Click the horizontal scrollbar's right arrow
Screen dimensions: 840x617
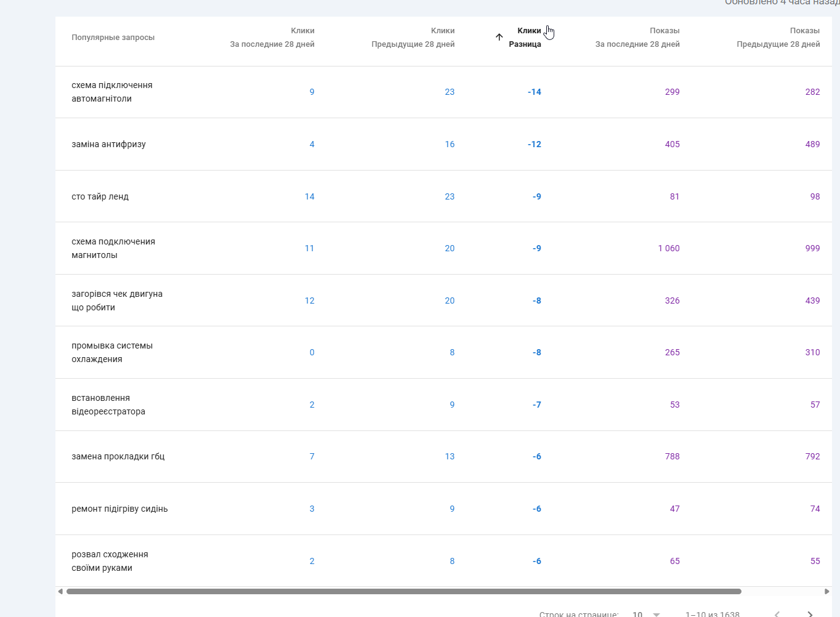(826, 592)
